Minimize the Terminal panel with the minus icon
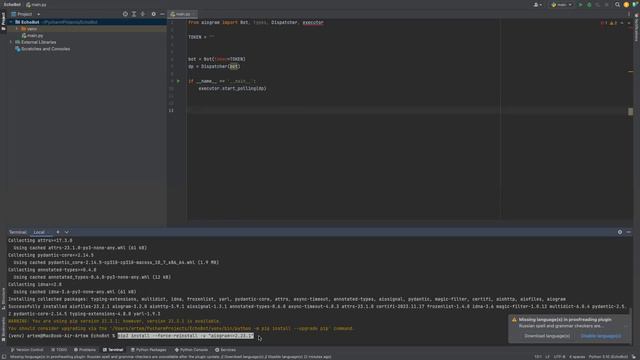The width and height of the screenshot is (640, 360). tap(629, 232)
